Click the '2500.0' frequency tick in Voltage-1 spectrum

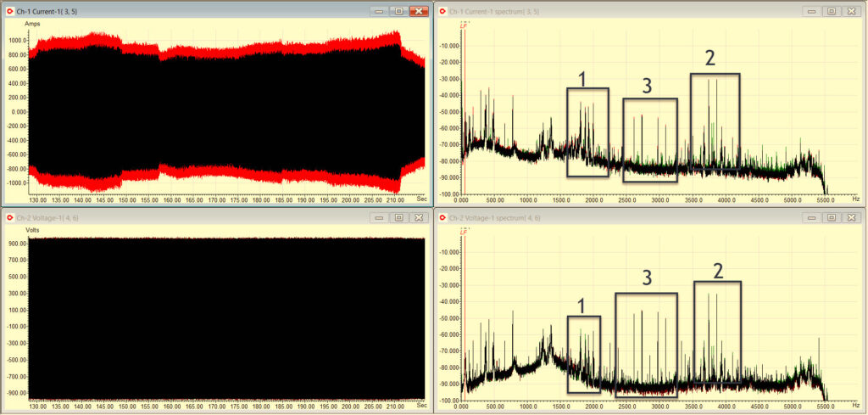(627, 407)
